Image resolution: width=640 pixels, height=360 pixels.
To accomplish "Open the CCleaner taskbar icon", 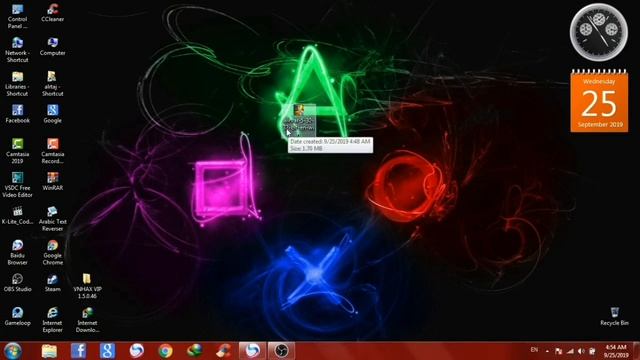I will [x=223, y=351].
